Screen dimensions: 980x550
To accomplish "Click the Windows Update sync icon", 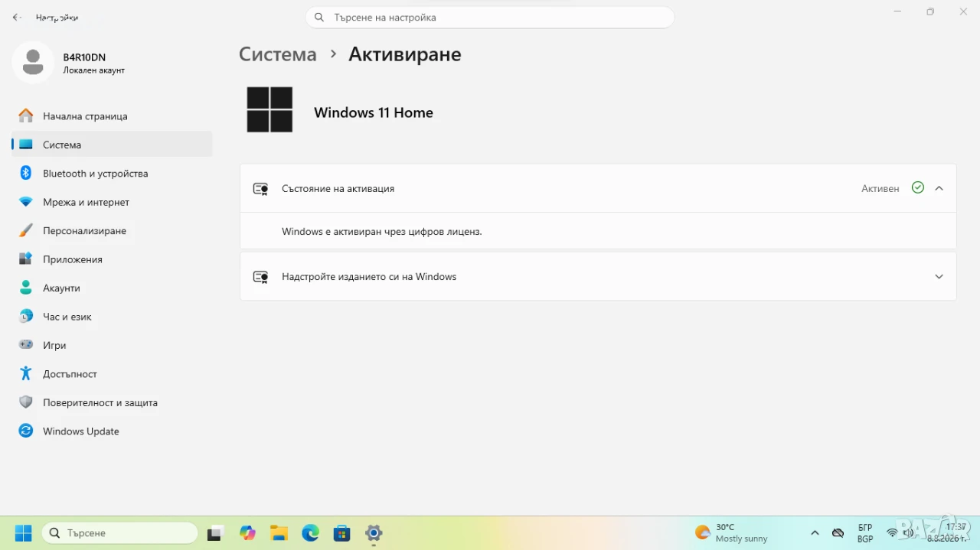I will tap(26, 431).
